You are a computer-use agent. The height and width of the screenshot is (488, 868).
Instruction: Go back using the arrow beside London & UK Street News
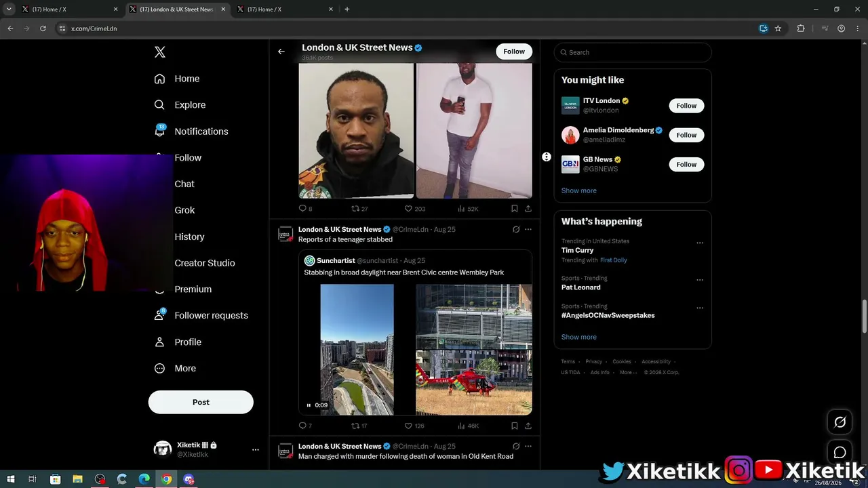281,52
